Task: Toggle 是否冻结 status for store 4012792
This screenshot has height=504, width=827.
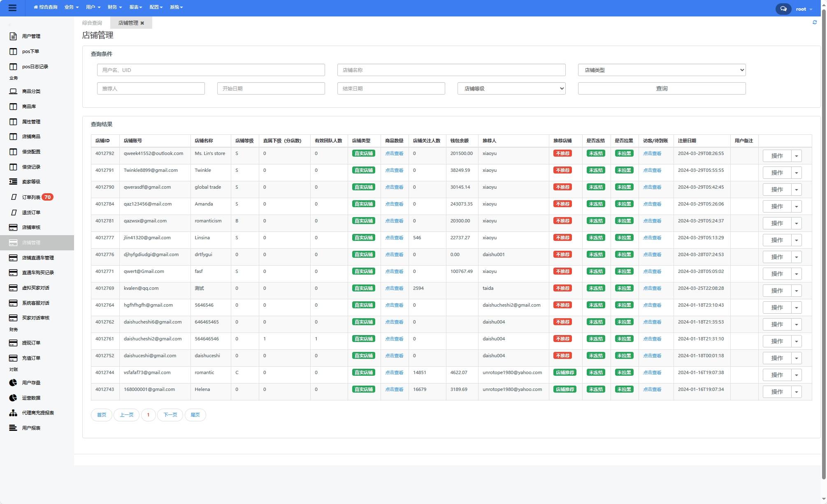Action: tap(595, 154)
